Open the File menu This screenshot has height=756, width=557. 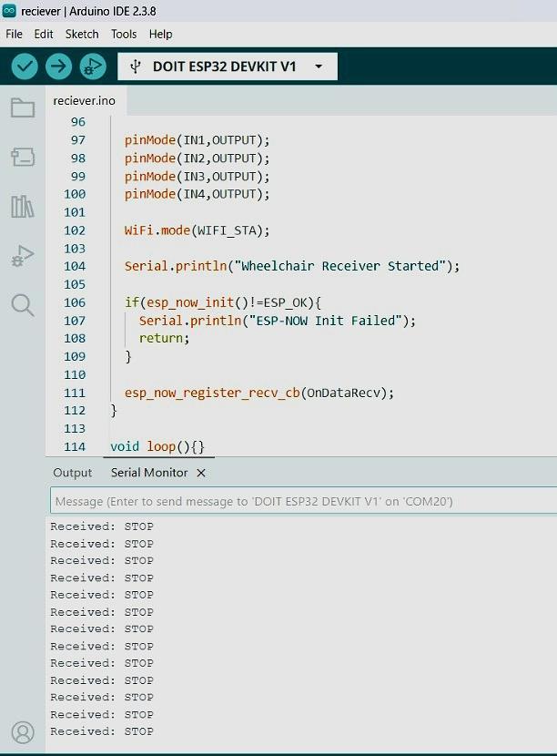pos(14,35)
